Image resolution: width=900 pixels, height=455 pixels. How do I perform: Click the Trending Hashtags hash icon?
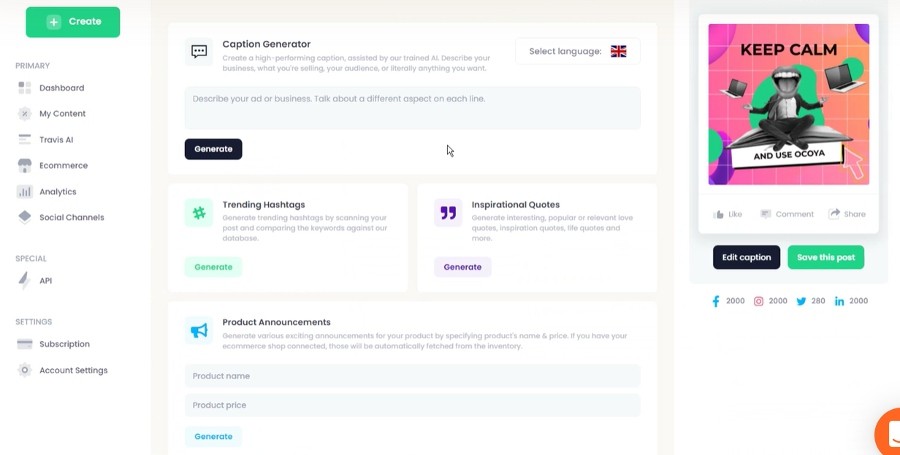click(x=199, y=213)
